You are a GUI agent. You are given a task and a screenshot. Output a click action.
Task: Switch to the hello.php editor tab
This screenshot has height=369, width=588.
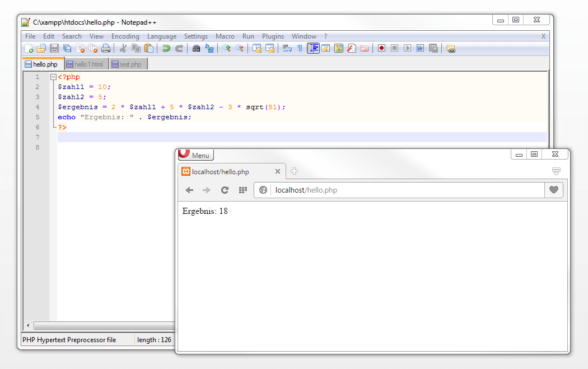pyautogui.click(x=44, y=64)
